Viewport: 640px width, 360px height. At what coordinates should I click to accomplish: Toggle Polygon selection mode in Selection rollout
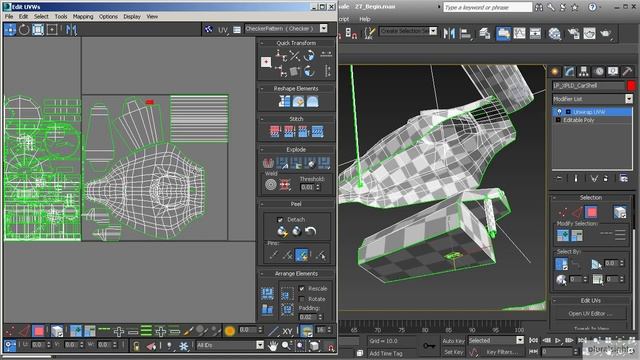coord(591,212)
